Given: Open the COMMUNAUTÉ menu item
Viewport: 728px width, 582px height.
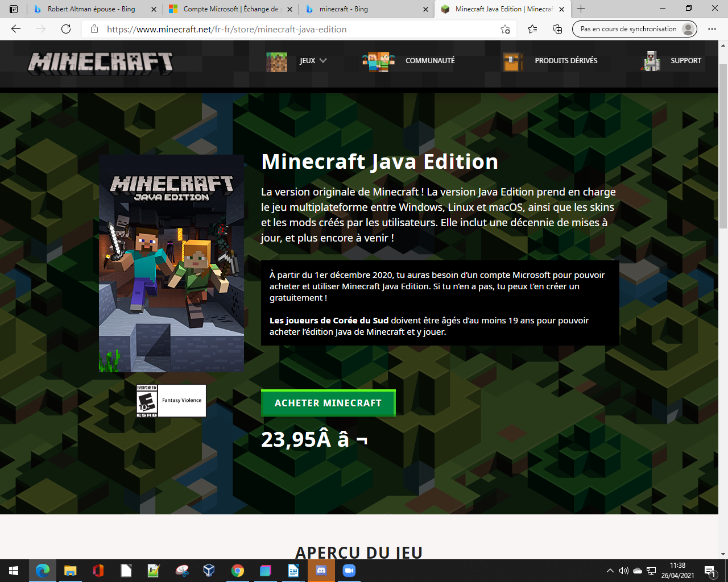Looking at the screenshot, I should (430, 61).
